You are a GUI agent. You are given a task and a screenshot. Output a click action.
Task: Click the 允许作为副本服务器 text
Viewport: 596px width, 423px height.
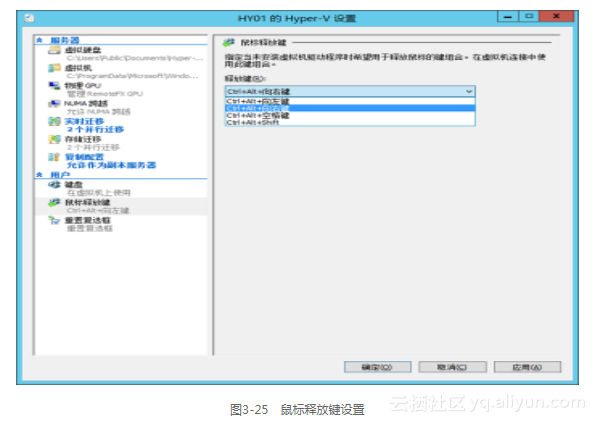click(x=111, y=165)
